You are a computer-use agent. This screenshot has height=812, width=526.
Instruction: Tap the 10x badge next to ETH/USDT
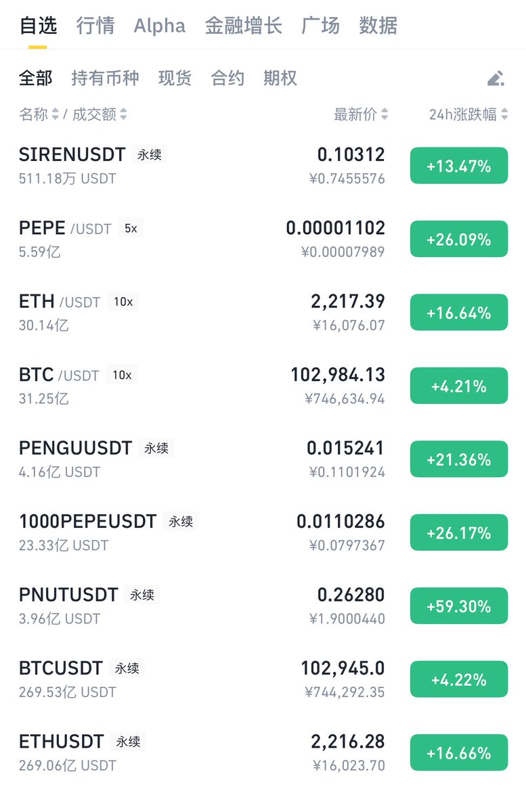(123, 302)
